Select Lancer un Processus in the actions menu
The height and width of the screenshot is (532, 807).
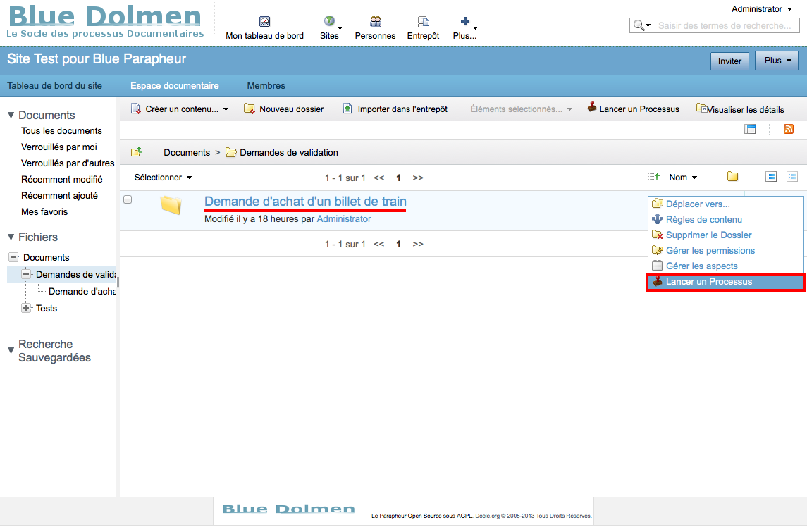(725, 282)
